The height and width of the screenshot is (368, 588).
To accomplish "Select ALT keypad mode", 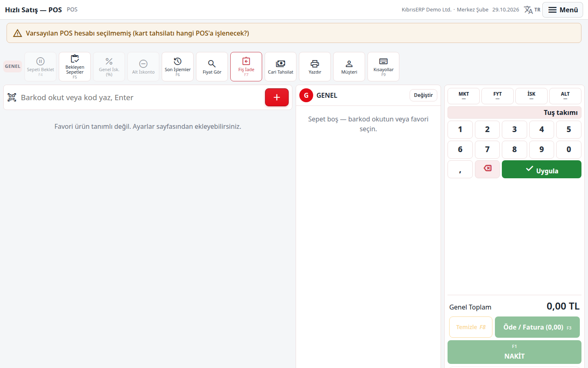I will point(565,96).
